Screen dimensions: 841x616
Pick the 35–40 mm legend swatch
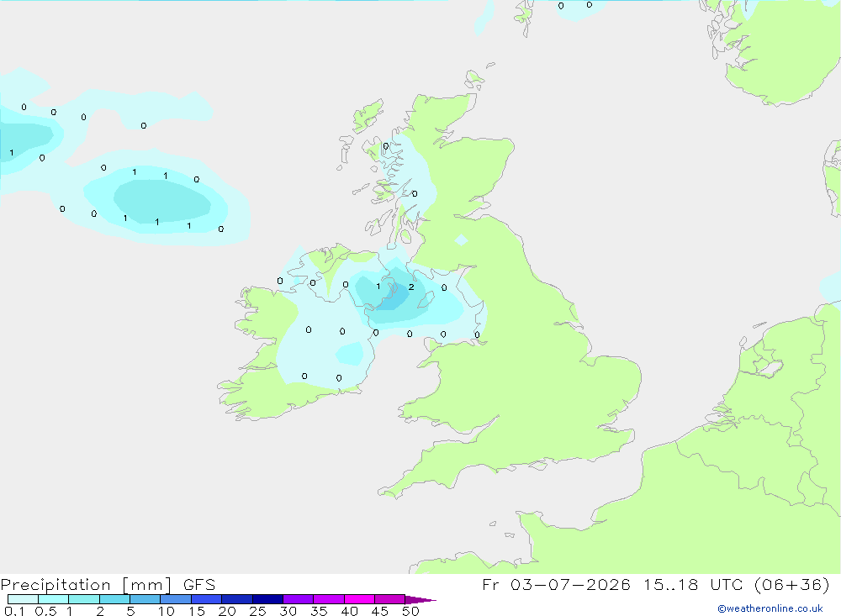pos(329,599)
